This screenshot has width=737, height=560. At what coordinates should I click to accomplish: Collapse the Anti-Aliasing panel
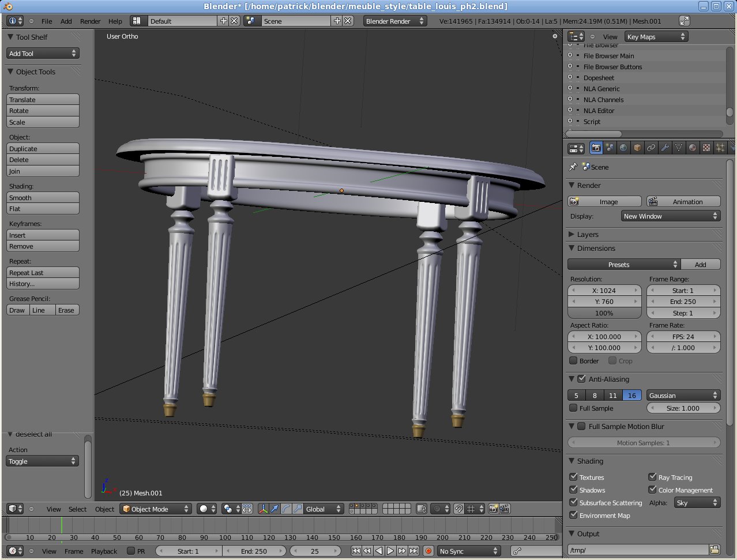[571, 379]
